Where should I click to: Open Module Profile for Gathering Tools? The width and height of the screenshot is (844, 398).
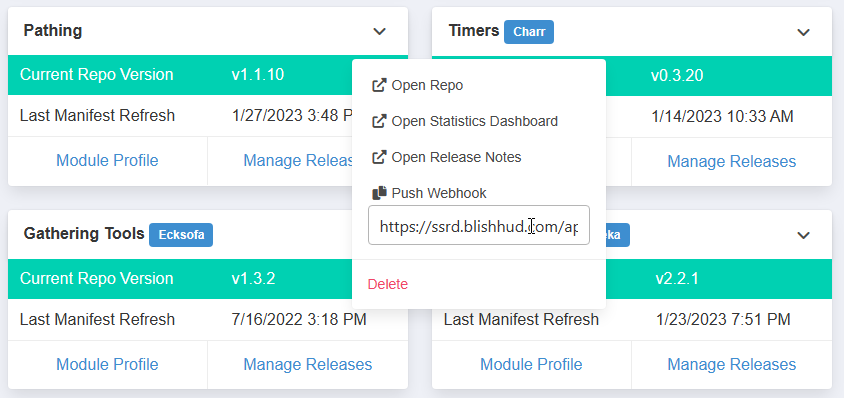(107, 365)
